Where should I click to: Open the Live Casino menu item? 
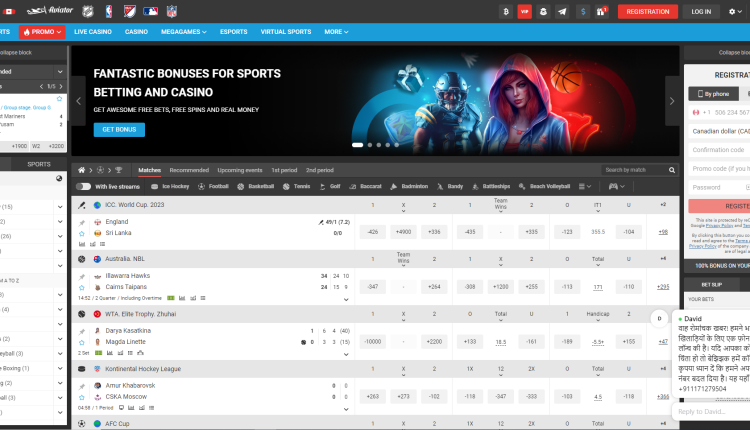pos(94,32)
